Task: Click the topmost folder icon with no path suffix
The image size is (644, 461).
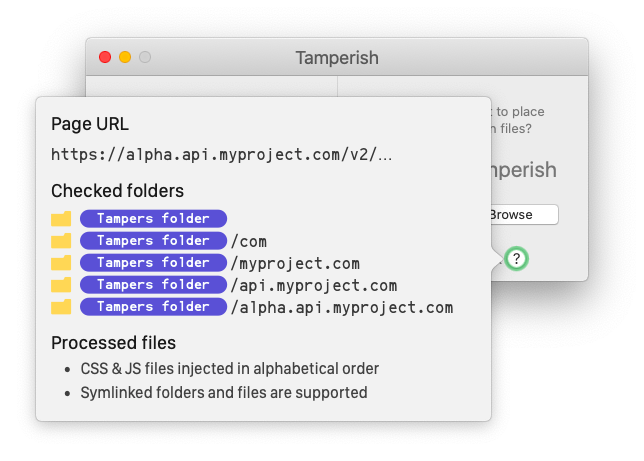Action: point(61,219)
